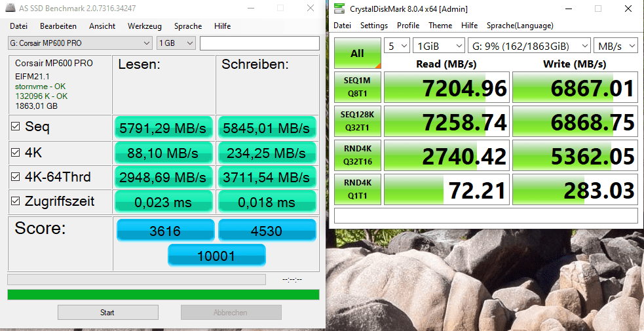Click the Start button in AS SSD Benchmark

(107, 313)
